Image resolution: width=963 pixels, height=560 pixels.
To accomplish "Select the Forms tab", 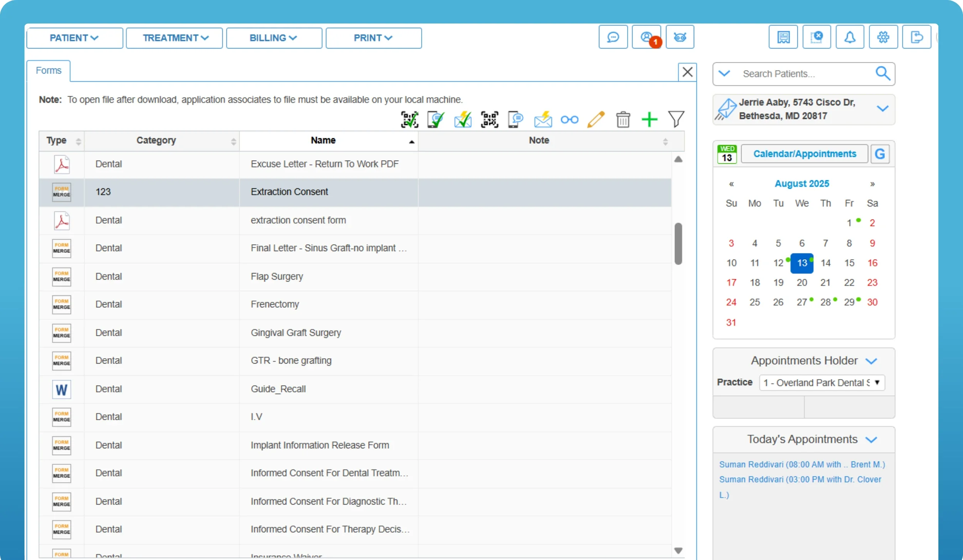I will pyautogui.click(x=49, y=70).
